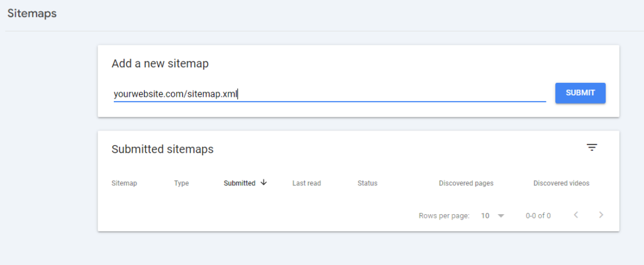Click the down arrow beside Submitted column

coord(264,183)
